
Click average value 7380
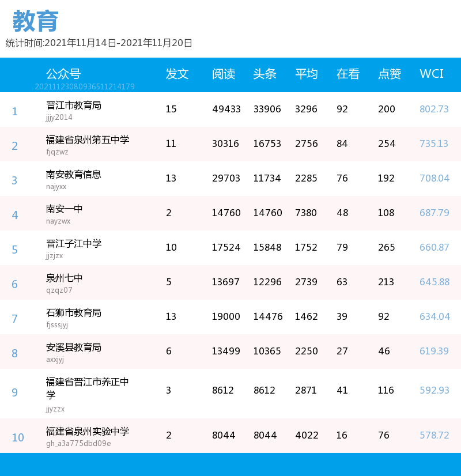[306, 213]
